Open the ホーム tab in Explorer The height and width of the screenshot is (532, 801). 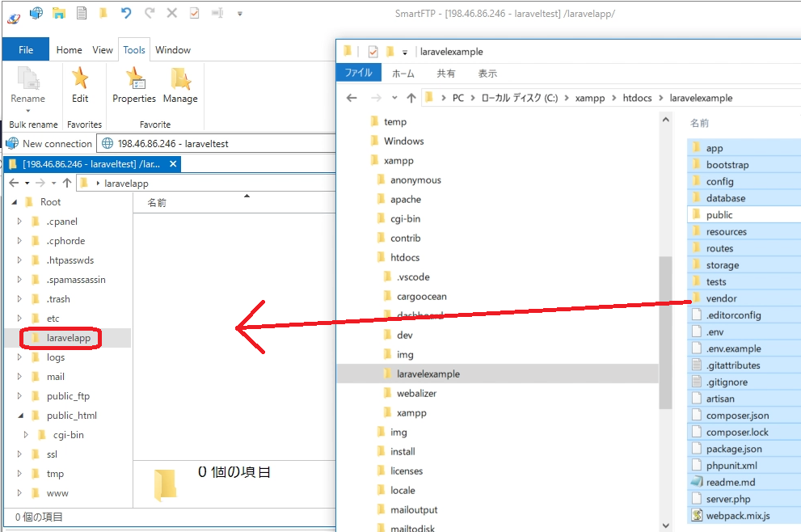click(x=403, y=73)
